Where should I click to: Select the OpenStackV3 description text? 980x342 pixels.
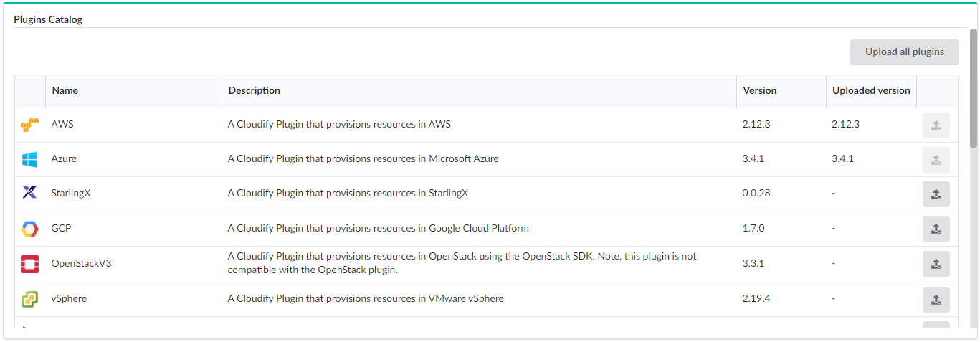point(462,263)
